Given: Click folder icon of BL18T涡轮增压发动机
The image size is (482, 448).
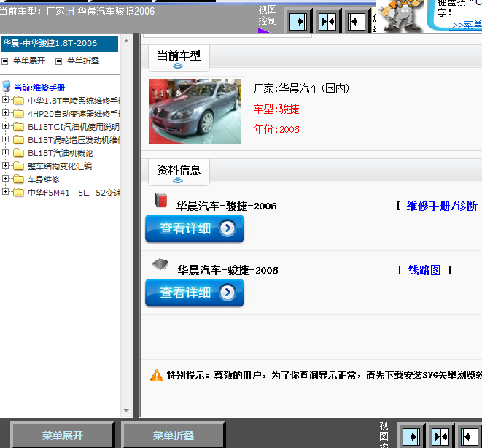Looking at the screenshot, I should pyautogui.click(x=18, y=140).
